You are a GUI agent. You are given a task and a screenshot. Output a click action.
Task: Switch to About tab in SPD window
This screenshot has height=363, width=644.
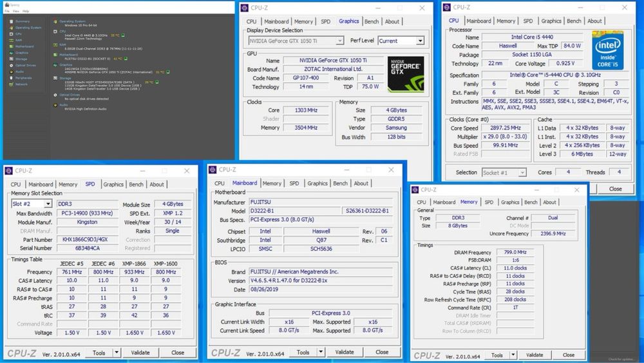tap(156, 184)
